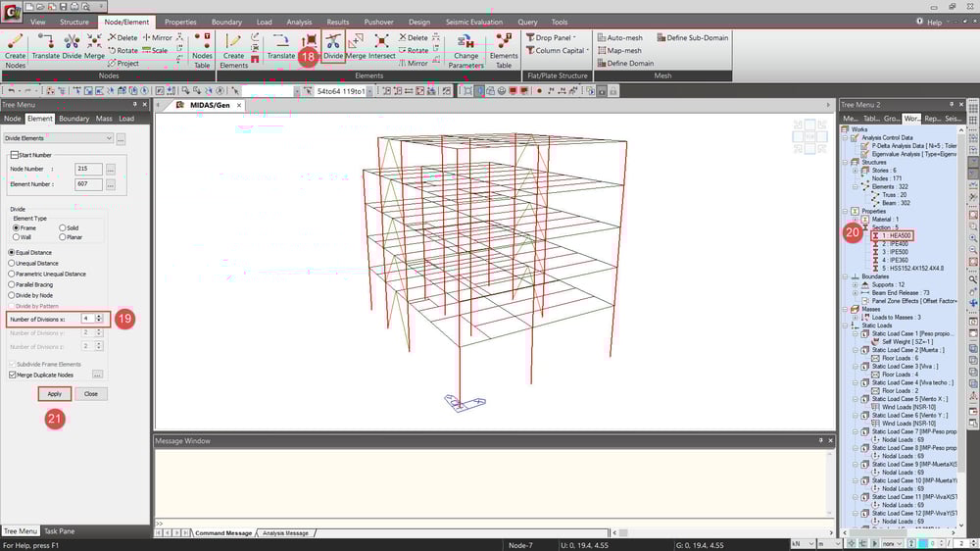Image resolution: width=980 pixels, height=551 pixels.
Task: Increase Number of Divisions x with the up arrow
Action: (x=99, y=317)
